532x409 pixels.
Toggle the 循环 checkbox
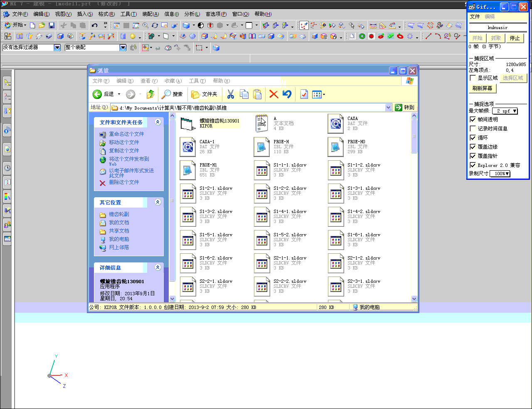[x=473, y=137]
